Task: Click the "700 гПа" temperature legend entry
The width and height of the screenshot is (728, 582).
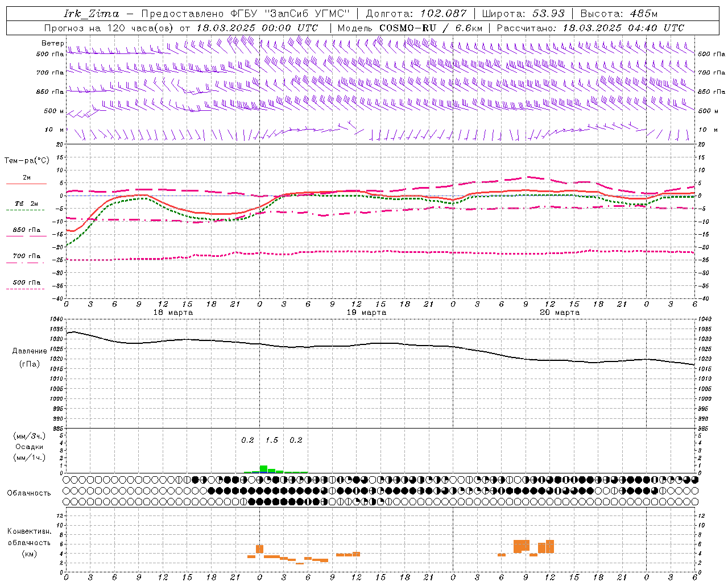Action: [26, 256]
